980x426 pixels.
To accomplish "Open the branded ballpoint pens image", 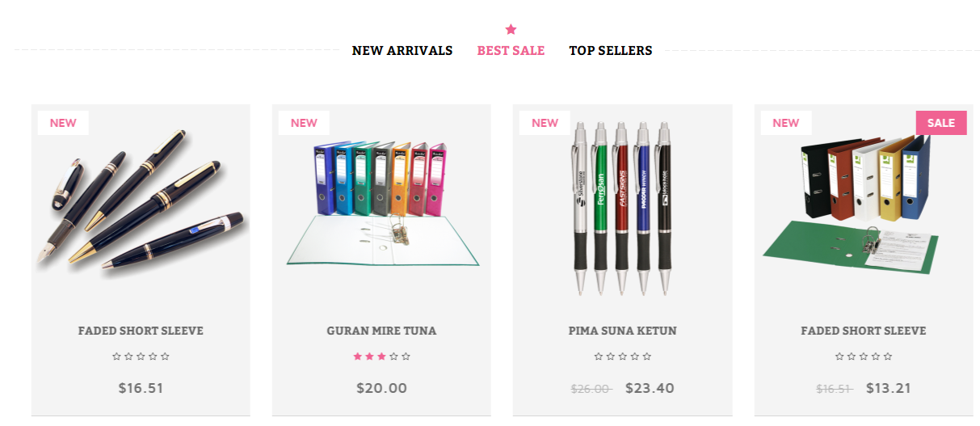I will click(621, 207).
